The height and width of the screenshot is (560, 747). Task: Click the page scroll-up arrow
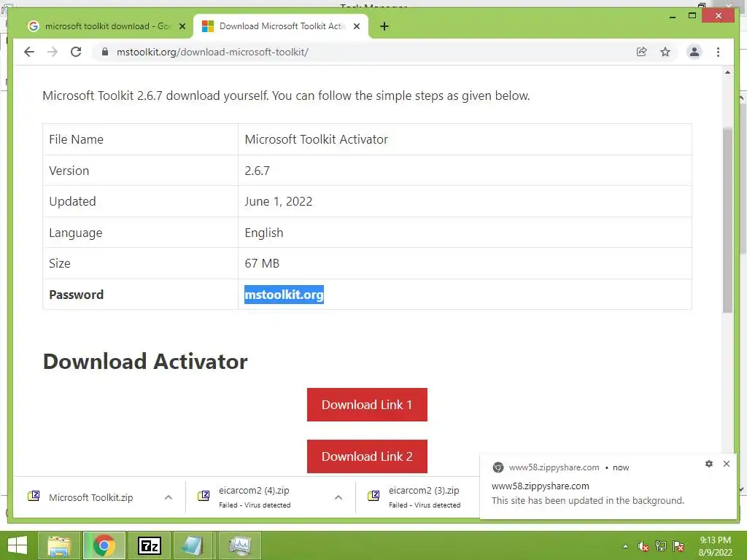click(727, 72)
